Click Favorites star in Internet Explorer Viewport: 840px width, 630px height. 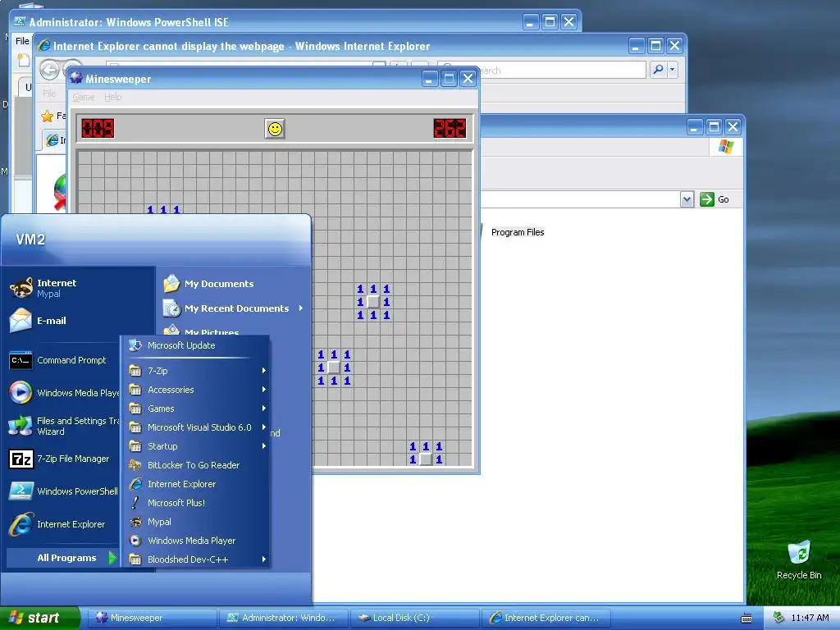[48, 116]
